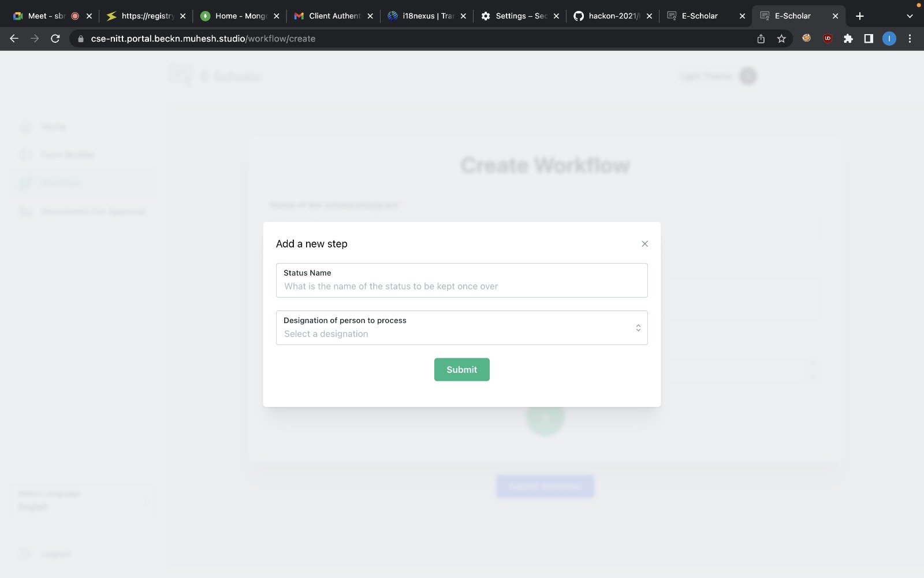
Task: Show the tab search dropdown
Action: (x=910, y=16)
